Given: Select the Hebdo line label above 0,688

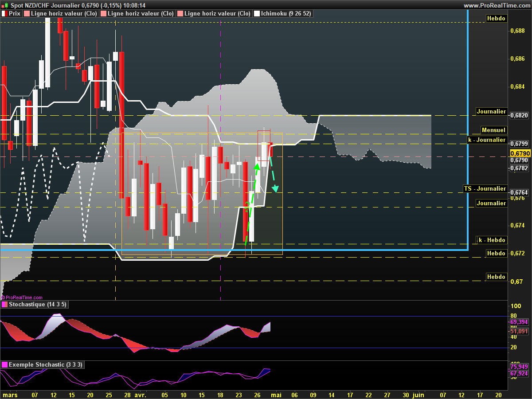Looking at the screenshot, I should click(x=496, y=19).
